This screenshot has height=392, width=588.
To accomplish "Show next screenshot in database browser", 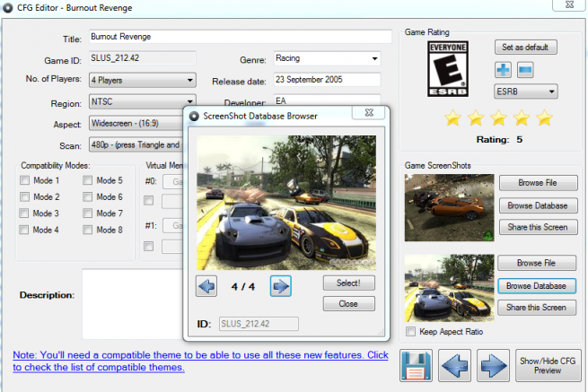I will (280, 286).
